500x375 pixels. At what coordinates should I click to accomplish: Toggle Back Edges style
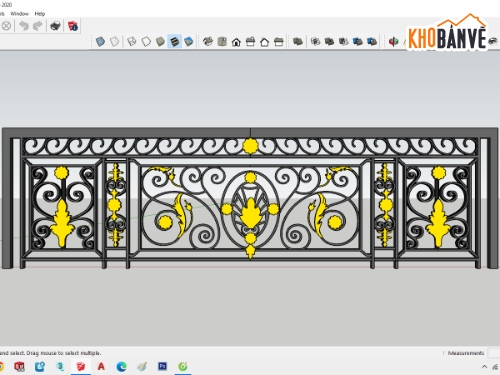point(114,42)
